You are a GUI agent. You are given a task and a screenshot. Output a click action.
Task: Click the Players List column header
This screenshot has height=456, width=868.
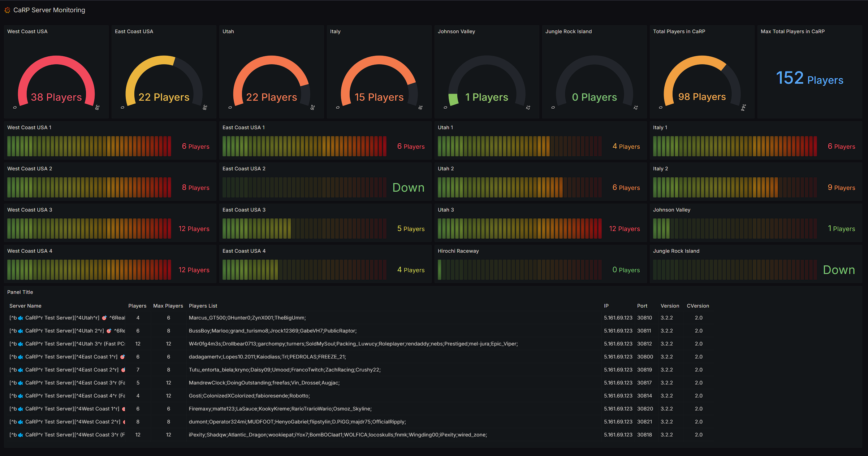203,306
